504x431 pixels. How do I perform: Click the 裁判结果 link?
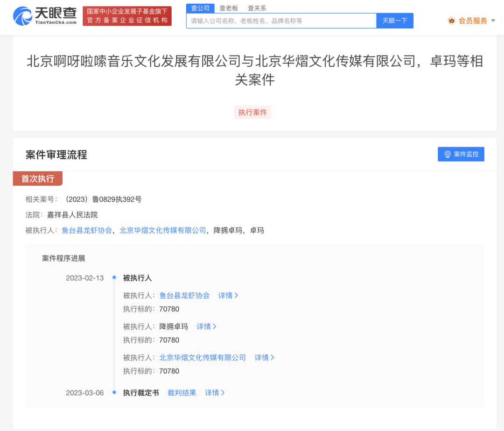coord(182,393)
